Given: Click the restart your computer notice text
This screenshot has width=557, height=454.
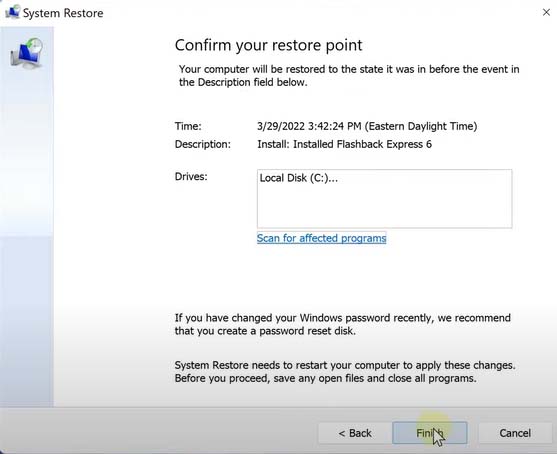Looking at the screenshot, I should pos(345,372).
